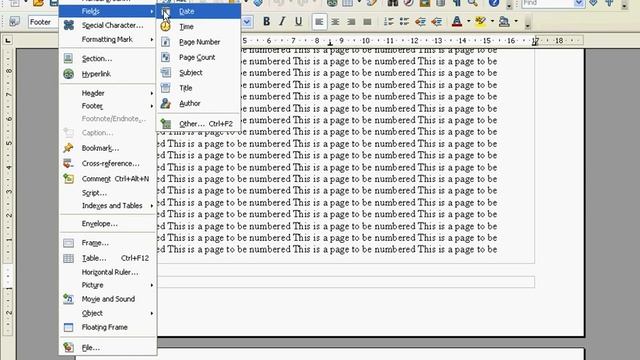Click the Table grid icon in menu
Viewport: 640px width, 360px height.
point(69,258)
